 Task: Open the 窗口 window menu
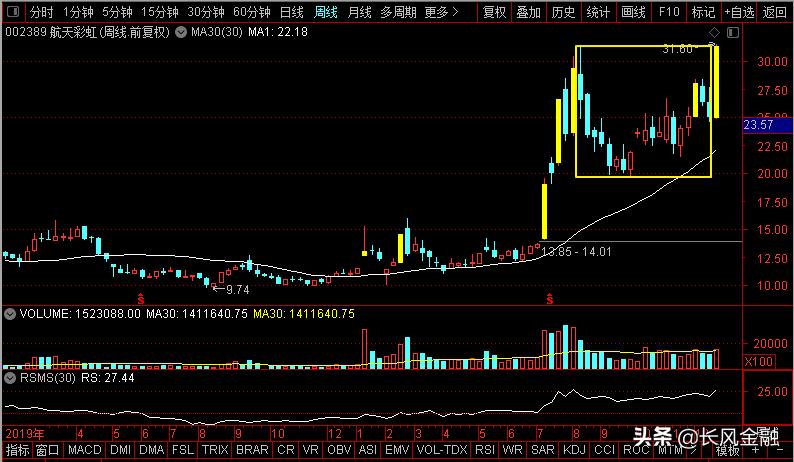tap(48, 450)
